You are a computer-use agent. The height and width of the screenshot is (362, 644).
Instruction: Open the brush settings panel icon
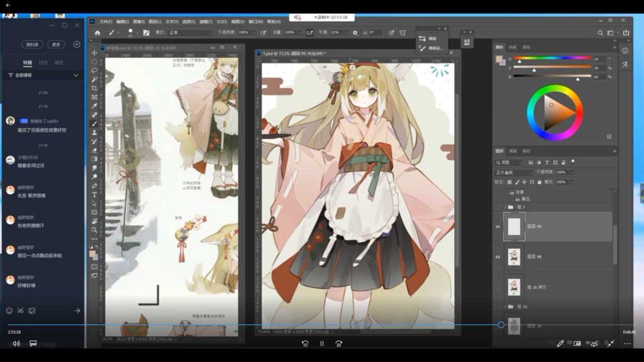(x=146, y=33)
